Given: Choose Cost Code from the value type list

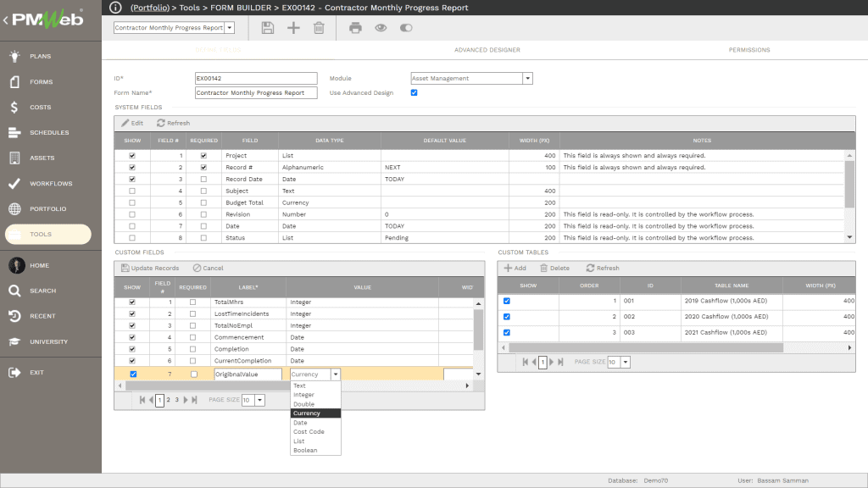Looking at the screenshot, I should click(315, 431).
